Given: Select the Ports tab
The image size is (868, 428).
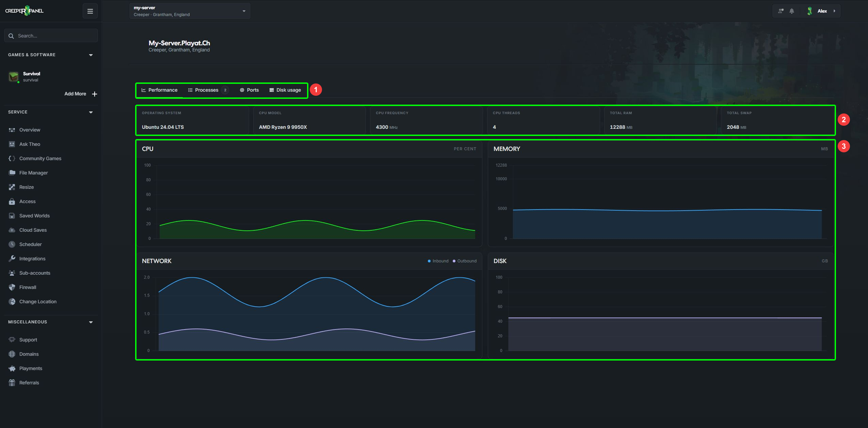Looking at the screenshot, I should pos(249,90).
